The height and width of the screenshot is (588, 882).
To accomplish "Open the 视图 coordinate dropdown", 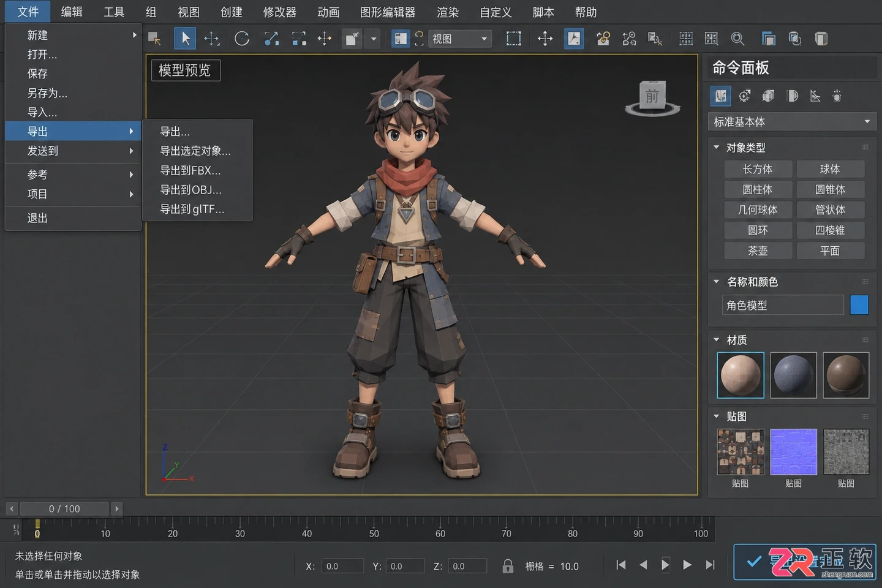I will pyautogui.click(x=460, y=39).
